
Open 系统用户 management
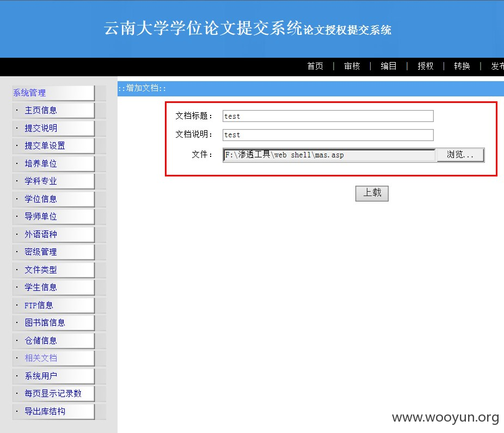click(41, 376)
